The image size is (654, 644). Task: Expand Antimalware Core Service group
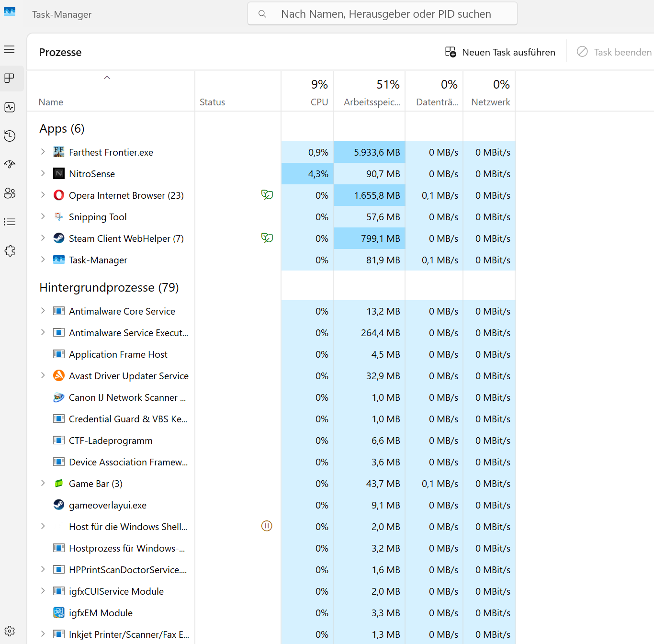click(43, 311)
